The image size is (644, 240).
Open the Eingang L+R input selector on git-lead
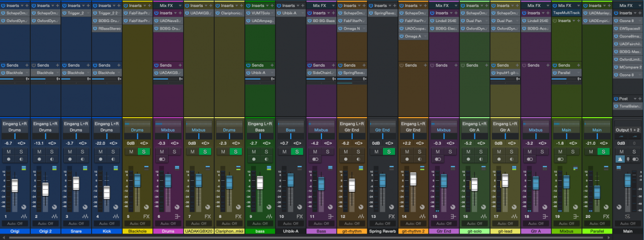[x=506, y=124]
